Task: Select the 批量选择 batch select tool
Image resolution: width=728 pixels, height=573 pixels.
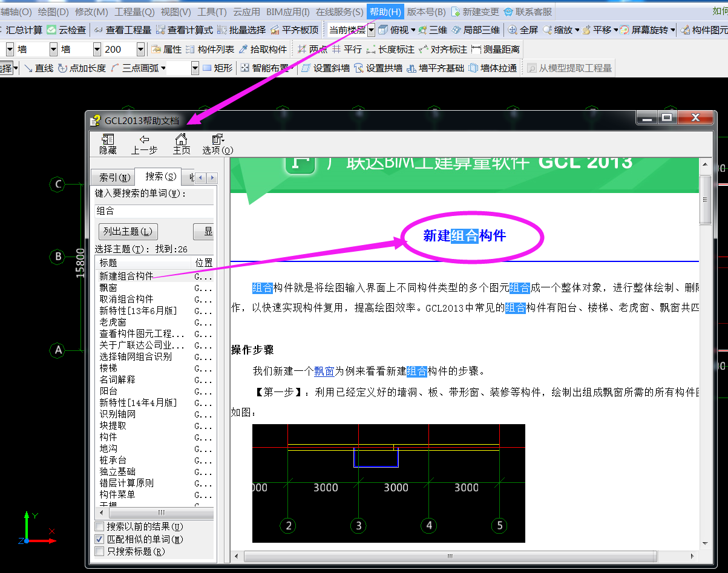Action: [x=241, y=30]
